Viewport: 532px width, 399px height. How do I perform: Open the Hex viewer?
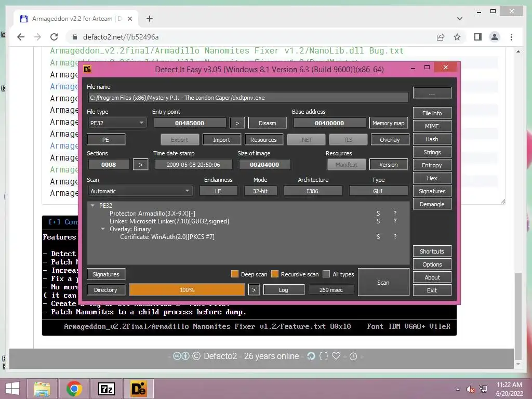click(x=432, y=178)
